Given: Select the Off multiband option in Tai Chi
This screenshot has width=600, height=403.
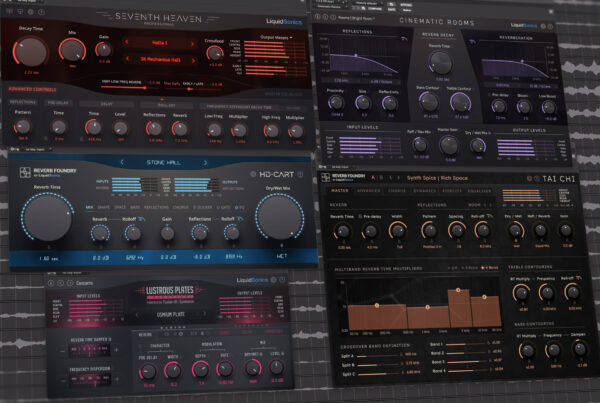Looking at the screenshot, I should coord(453,268).
